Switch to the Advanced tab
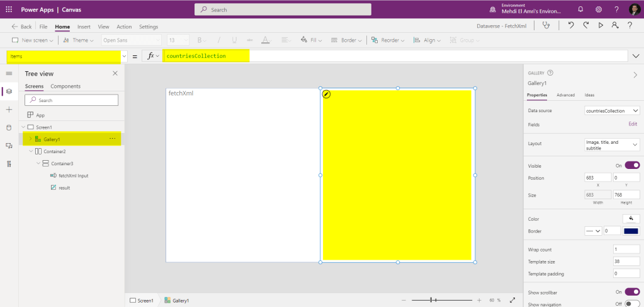Viewport: 644px width, 307px height. (565, 95)
